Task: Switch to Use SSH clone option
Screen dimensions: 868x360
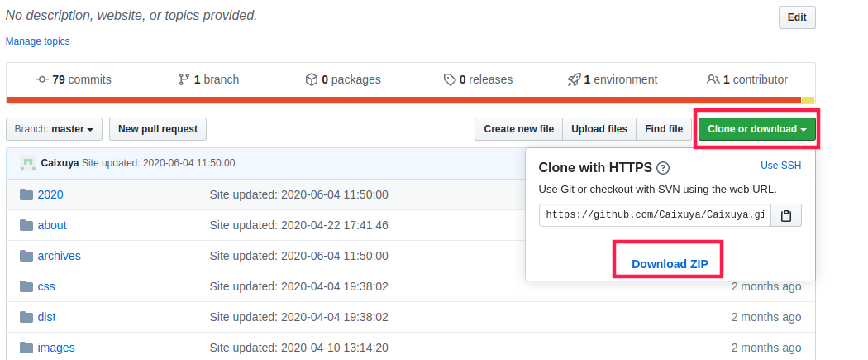Action: [x=780, y=165]
